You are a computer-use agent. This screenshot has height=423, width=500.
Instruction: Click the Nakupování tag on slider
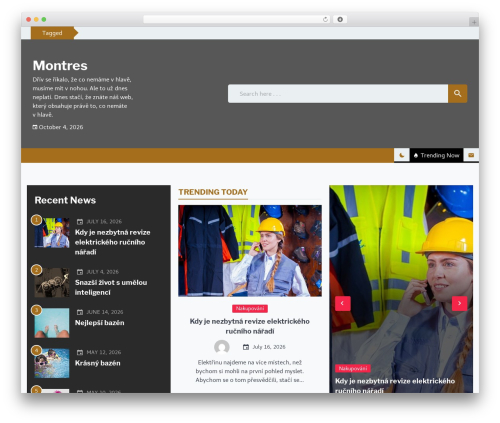point(353,368)
